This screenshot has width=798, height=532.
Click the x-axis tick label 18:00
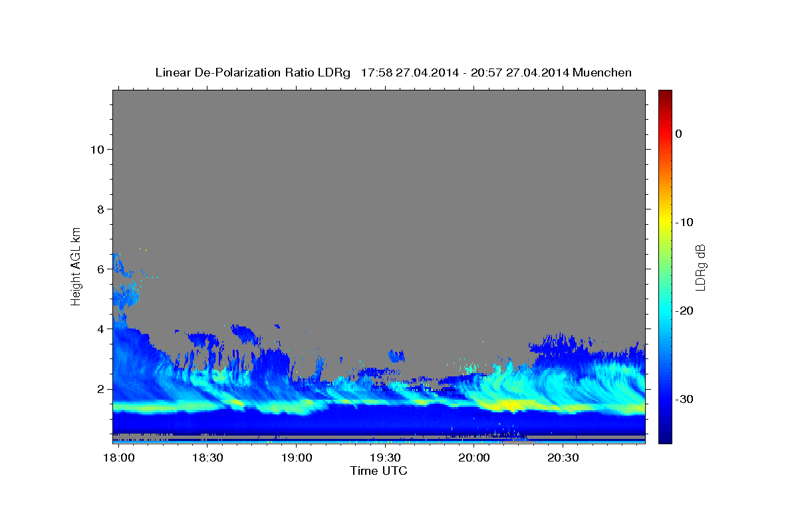[120, 458]
